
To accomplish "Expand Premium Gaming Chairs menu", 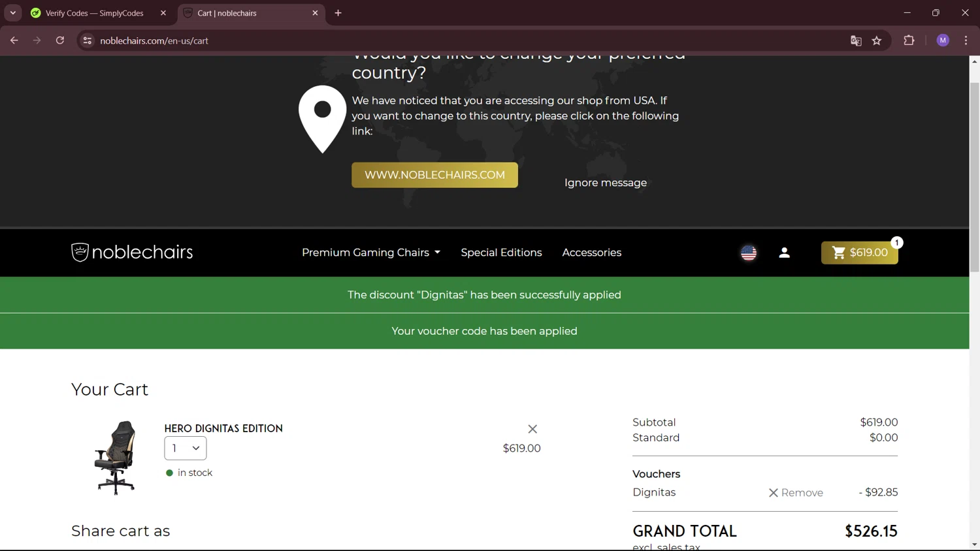I will tap(371, 253).
